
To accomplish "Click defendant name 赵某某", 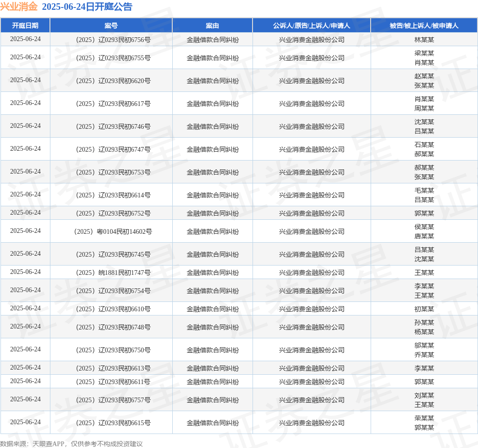I will click(x=424, y=76).
